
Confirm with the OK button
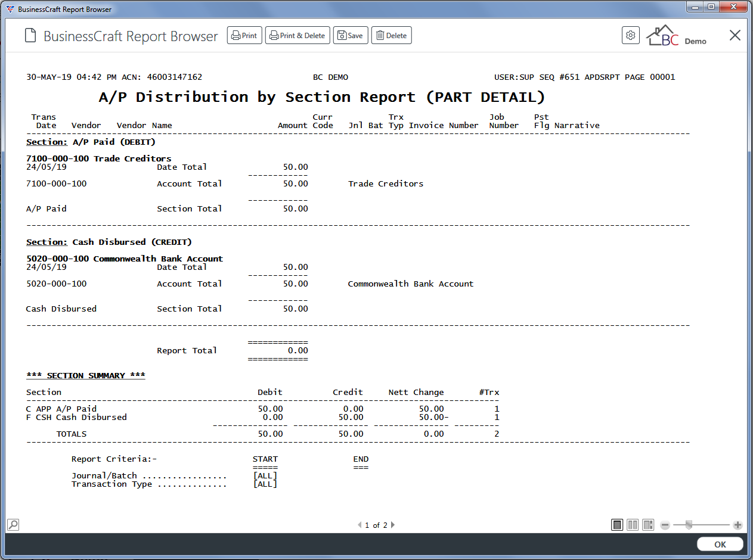point(720,545)
